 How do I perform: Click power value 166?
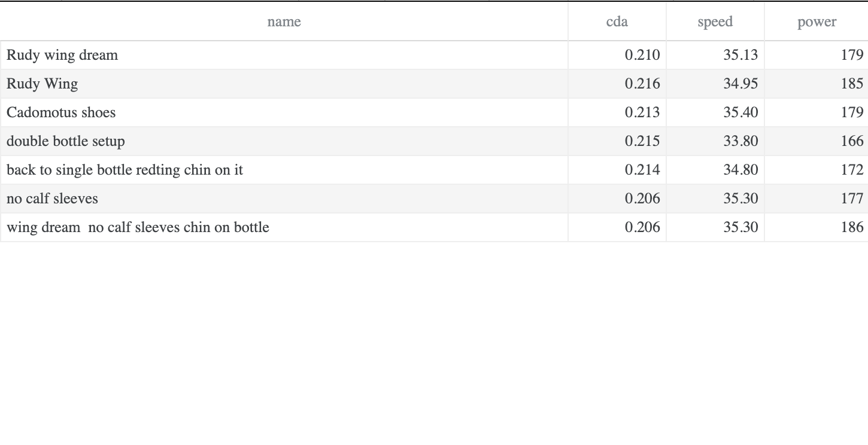point(851,141)
